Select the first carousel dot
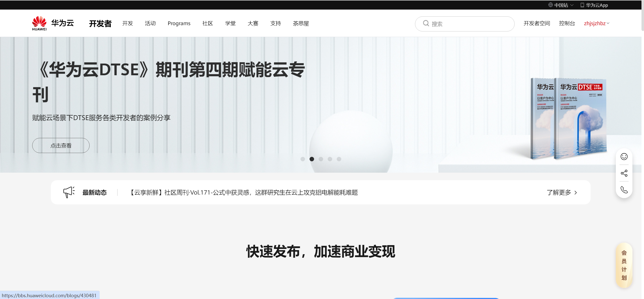644x299 pixels. (x=303, y=159)
